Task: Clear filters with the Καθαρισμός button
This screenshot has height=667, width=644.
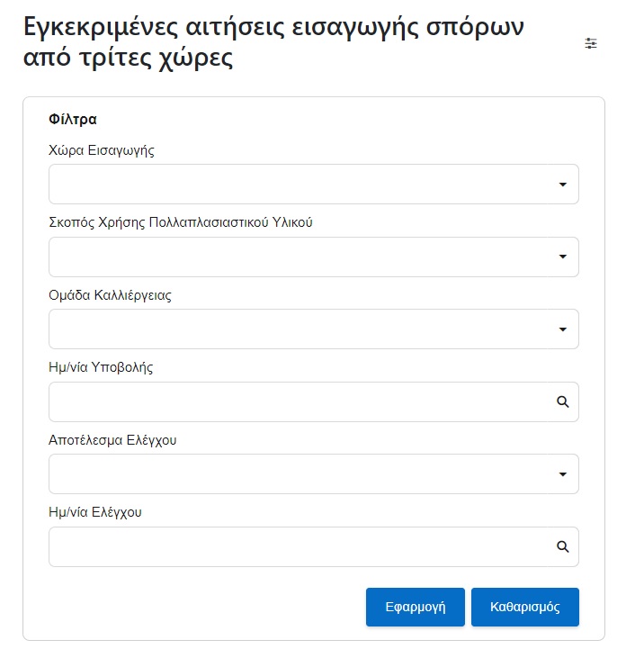Action: click(x=525, y=607)
